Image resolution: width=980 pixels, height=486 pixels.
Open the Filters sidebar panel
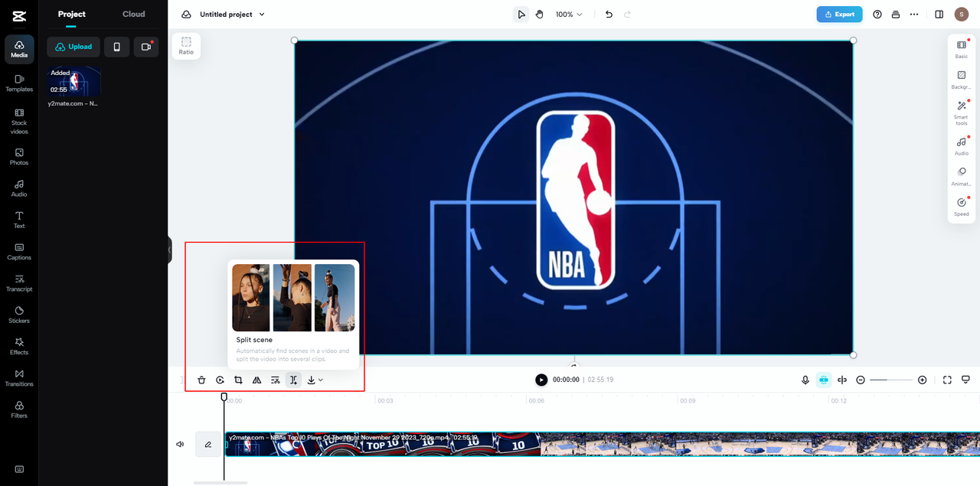tap(19, 410)
